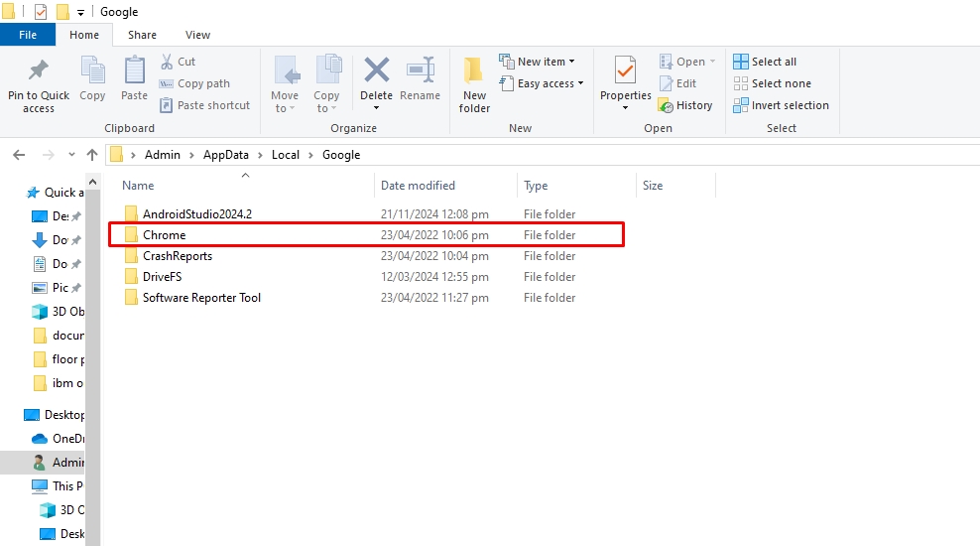Screen dimensions: 980x546
Task: Select OneDrive in navigation pane
Action: pos(59,439)
